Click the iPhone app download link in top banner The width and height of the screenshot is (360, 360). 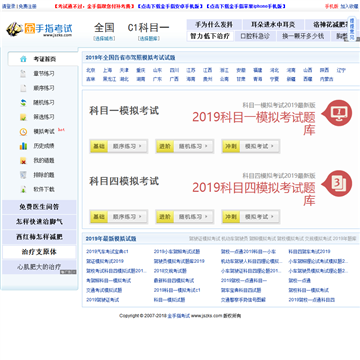click(246, 6)
